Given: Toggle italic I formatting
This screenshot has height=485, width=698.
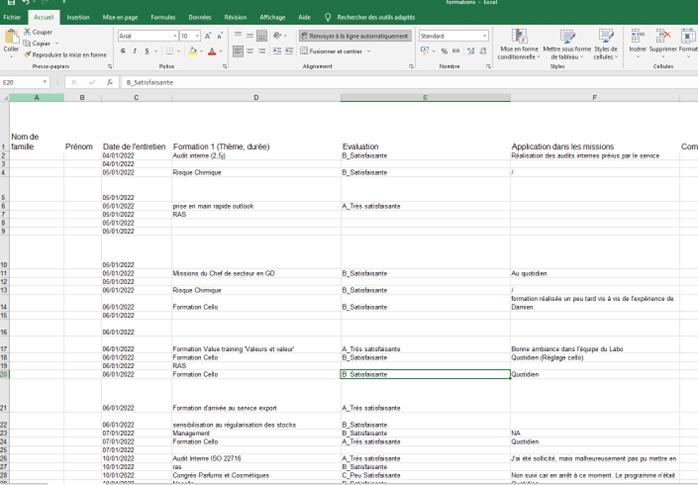Looking at the screenshot, I should [134, 51].
